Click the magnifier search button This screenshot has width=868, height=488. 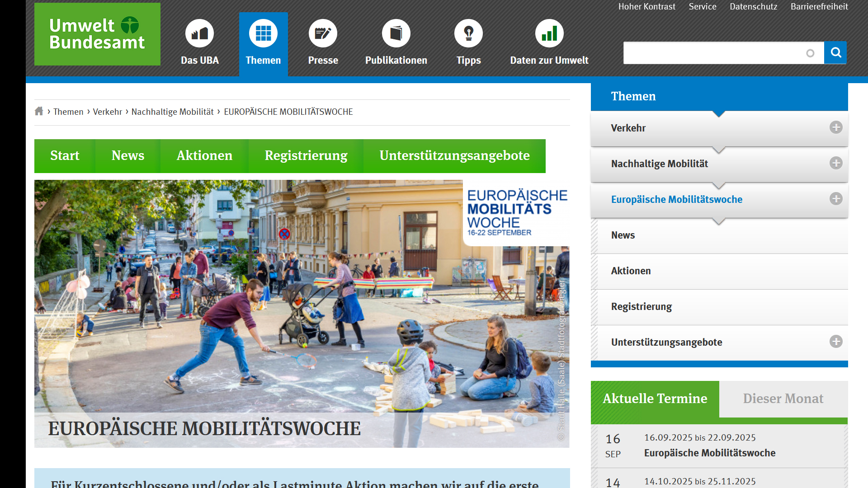pos(835,53)
